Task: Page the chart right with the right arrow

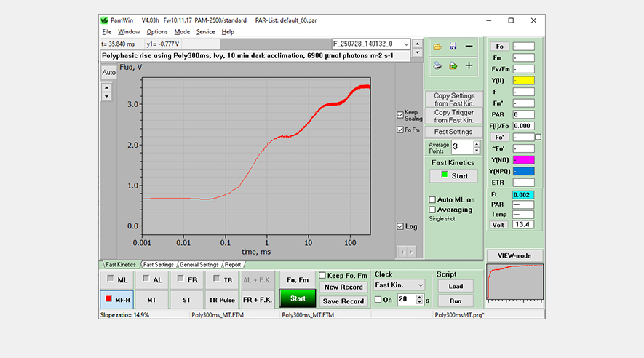Action: tap(410, 252)
